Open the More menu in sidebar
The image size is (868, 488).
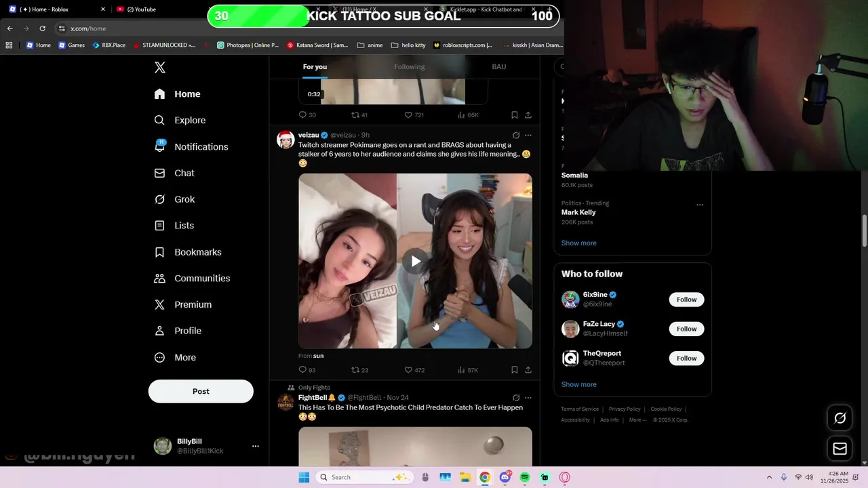coord(175,357)
